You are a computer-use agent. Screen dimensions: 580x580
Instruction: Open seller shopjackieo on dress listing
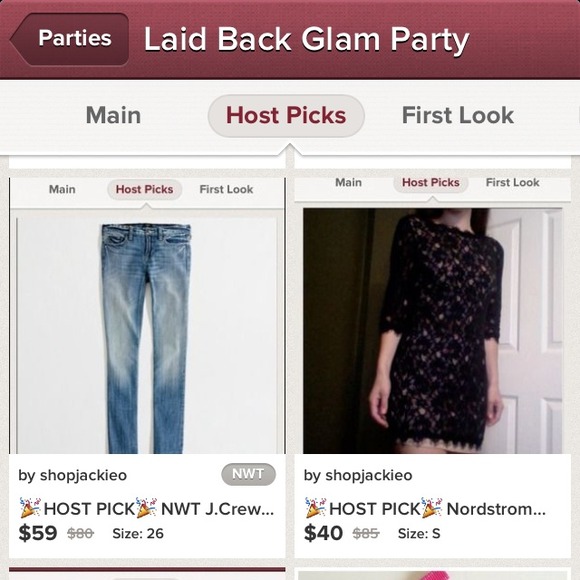pyautogui.click(x=358, y=475)
